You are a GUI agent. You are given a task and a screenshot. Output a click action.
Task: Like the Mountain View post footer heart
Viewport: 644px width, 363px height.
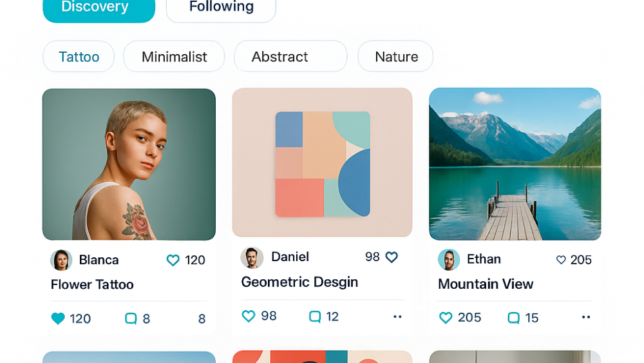[x=446, y=318]
